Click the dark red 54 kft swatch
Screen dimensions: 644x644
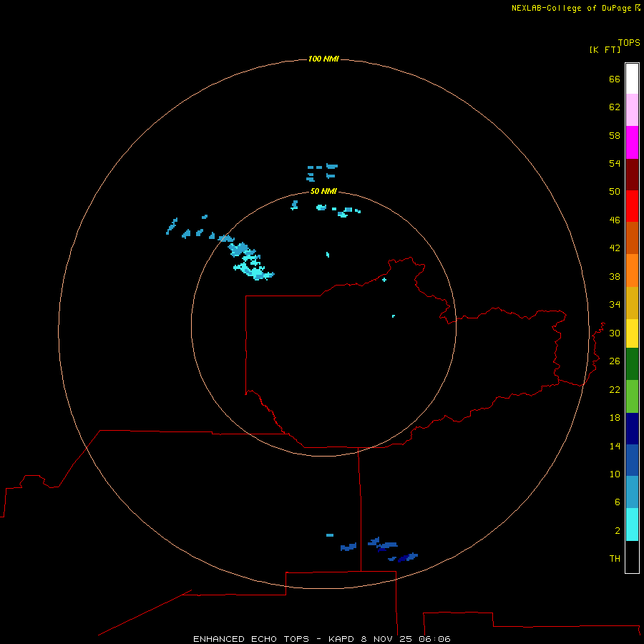point(632,175)
